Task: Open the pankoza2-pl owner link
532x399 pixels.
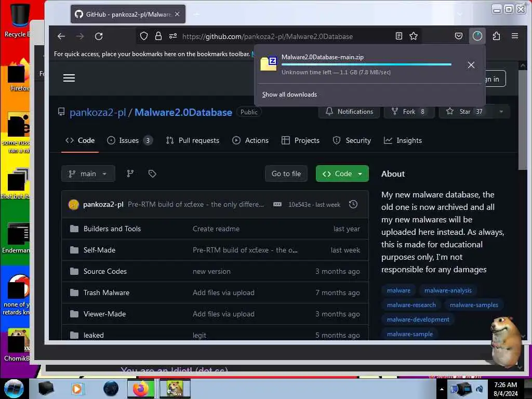Action: click(x=98, y=112)
